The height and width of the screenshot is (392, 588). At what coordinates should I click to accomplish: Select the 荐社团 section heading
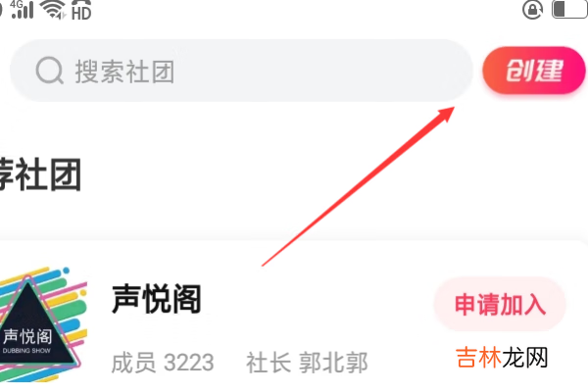(39, 174)
